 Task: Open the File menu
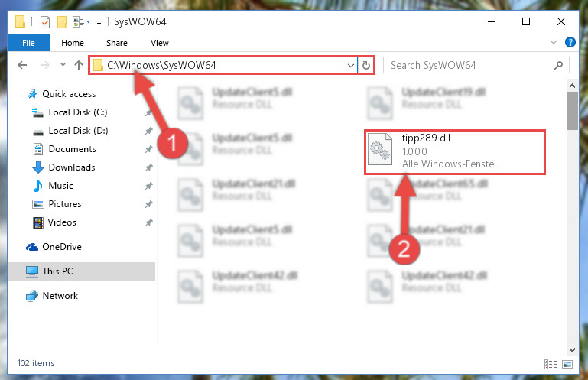[28, 43]
